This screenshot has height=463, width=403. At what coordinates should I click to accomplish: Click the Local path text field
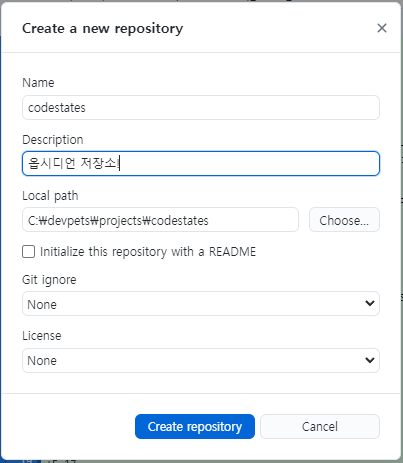pyautogui.click(x=160, y=220)
